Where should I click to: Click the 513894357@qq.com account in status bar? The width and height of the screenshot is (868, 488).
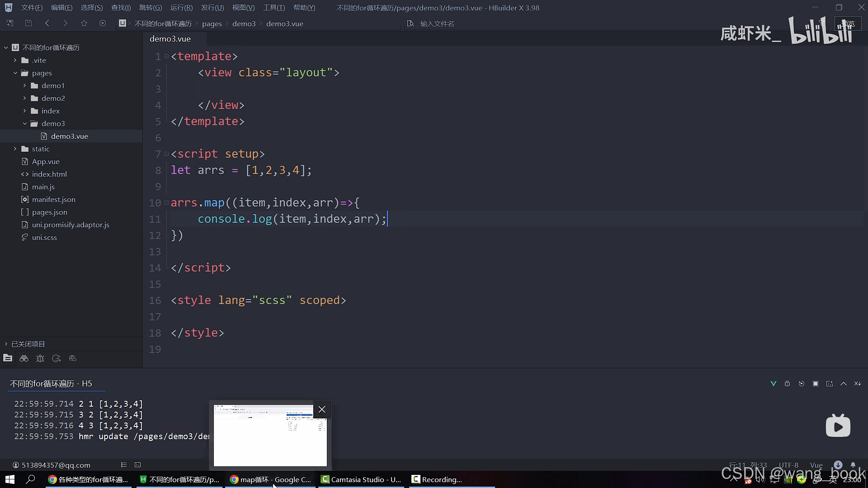pos(51,465)
